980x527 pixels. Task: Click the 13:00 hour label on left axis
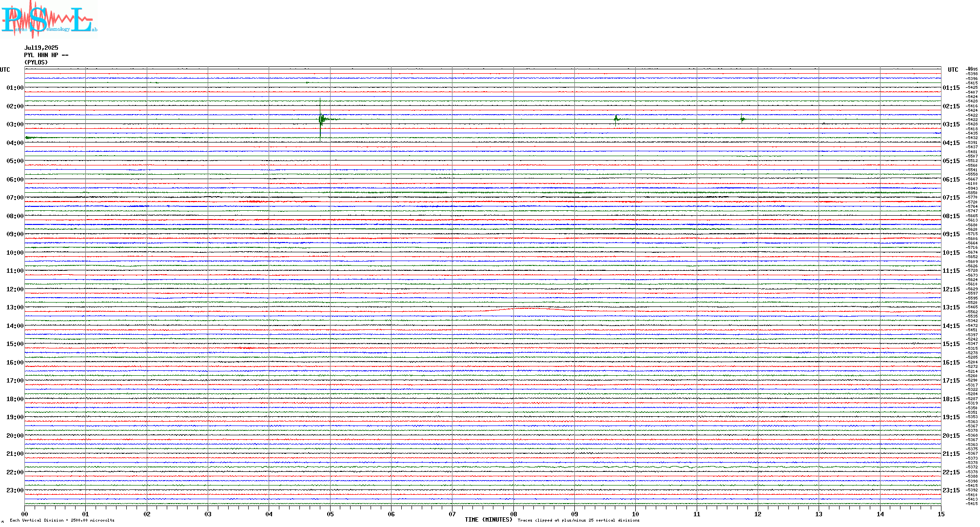coord(15,307)
